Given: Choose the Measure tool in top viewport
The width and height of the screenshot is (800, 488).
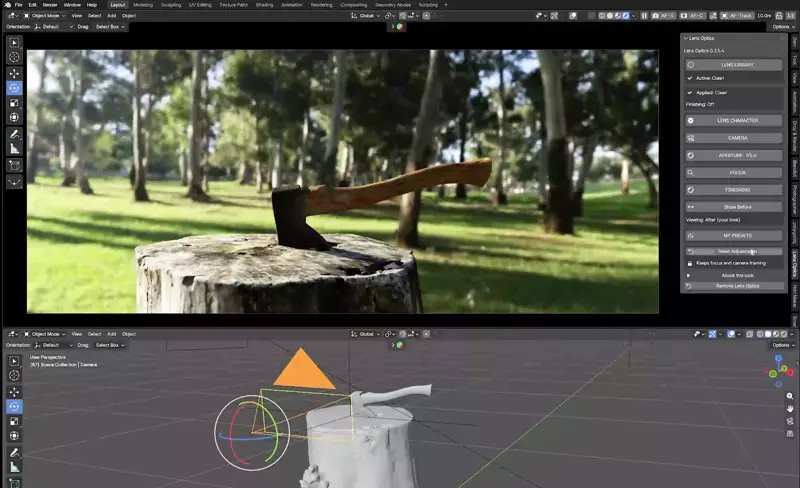Looking at the screenshot, I should tap(14, 149).
